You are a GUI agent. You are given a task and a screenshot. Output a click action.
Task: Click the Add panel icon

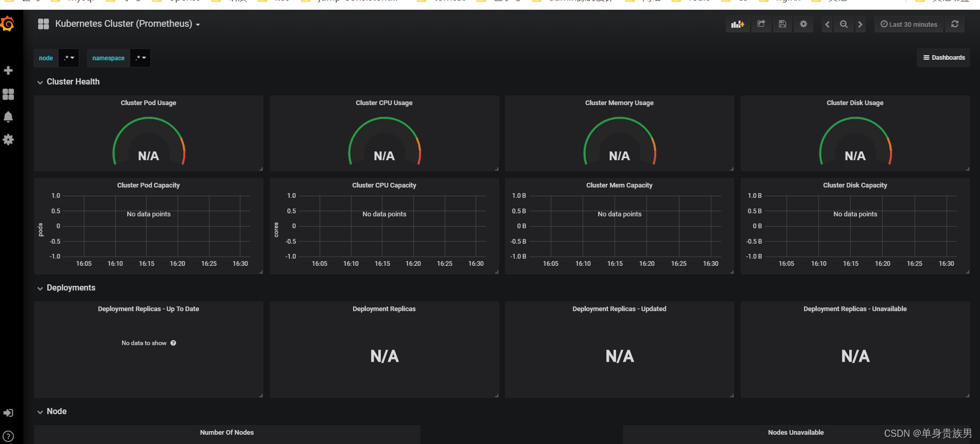click(738, 24)
